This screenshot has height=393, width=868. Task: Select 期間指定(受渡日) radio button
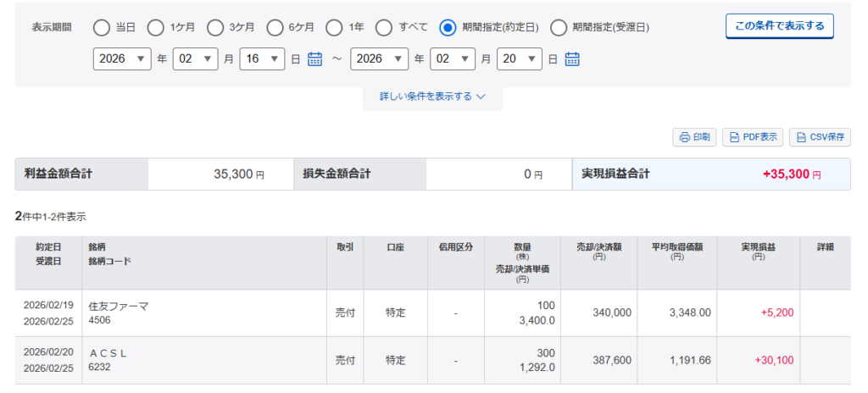[559, 27]
